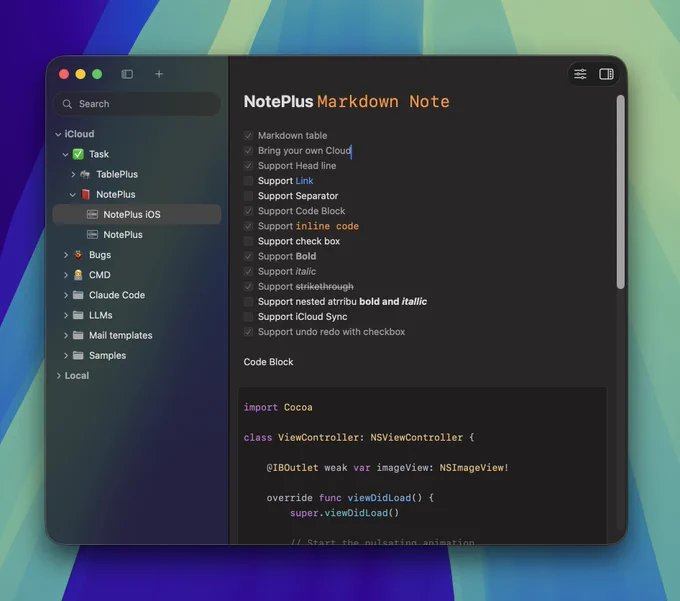Click the orange inline code text
Screen dimensions: 680x601
327,226
